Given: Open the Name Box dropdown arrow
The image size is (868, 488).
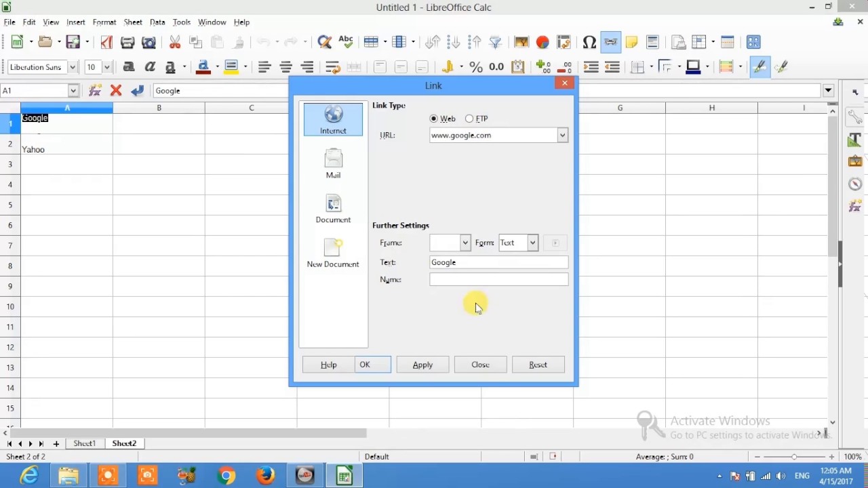Looking at the screenshot, I should pos(73,90).
